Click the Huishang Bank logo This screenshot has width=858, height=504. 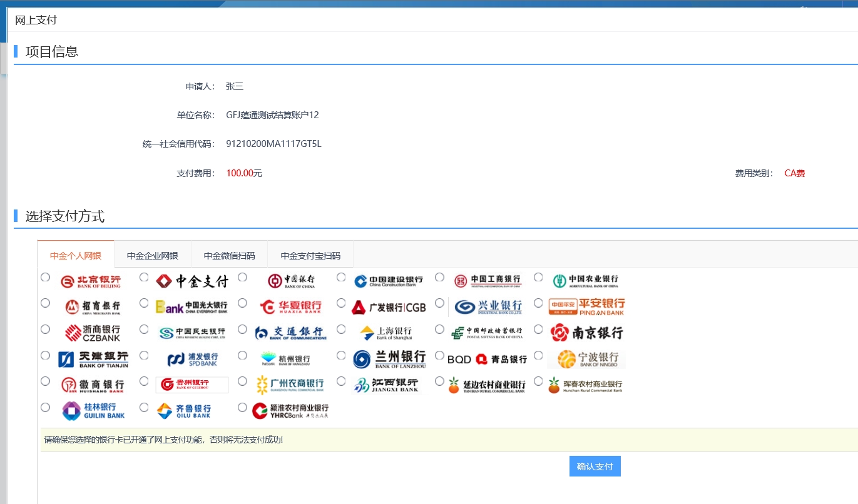93,385
